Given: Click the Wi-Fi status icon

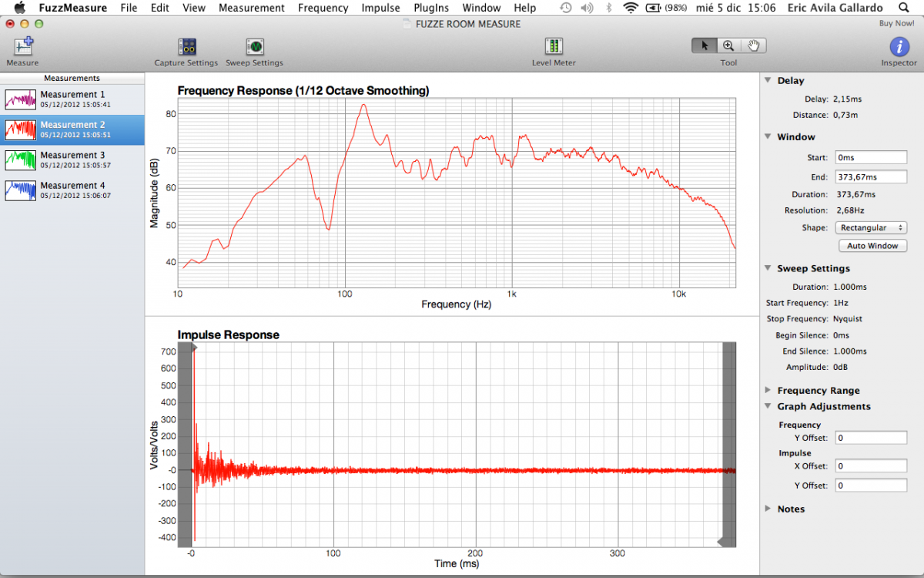Looking at the screenshot, I should click(x=631, y=8).
